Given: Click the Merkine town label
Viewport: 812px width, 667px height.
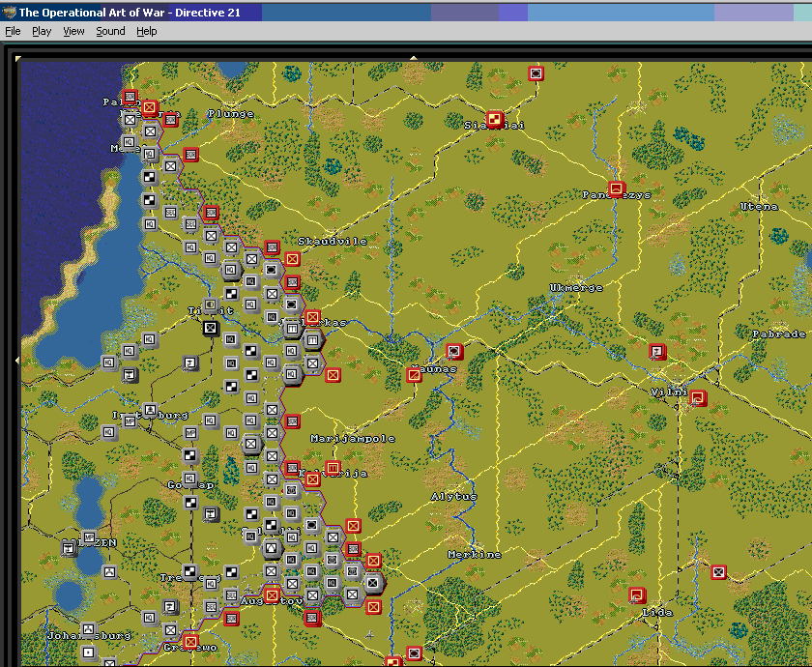Looking at the screenshot, I should point(475,555).
